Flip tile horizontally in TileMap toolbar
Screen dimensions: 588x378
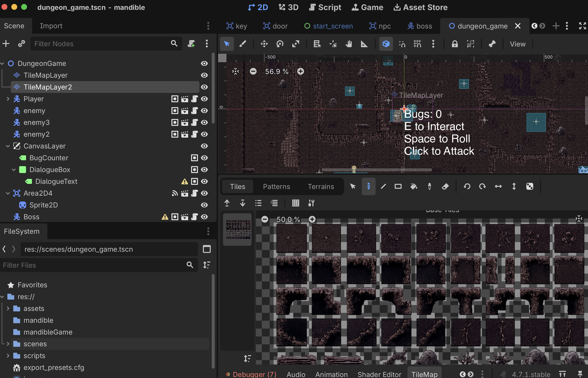click(498, 187)
